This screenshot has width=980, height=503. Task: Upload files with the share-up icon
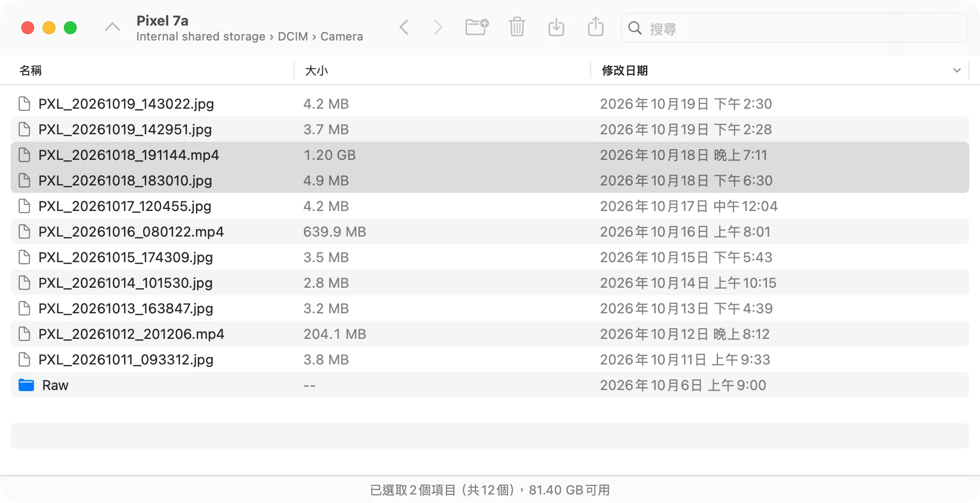[595, 27]
